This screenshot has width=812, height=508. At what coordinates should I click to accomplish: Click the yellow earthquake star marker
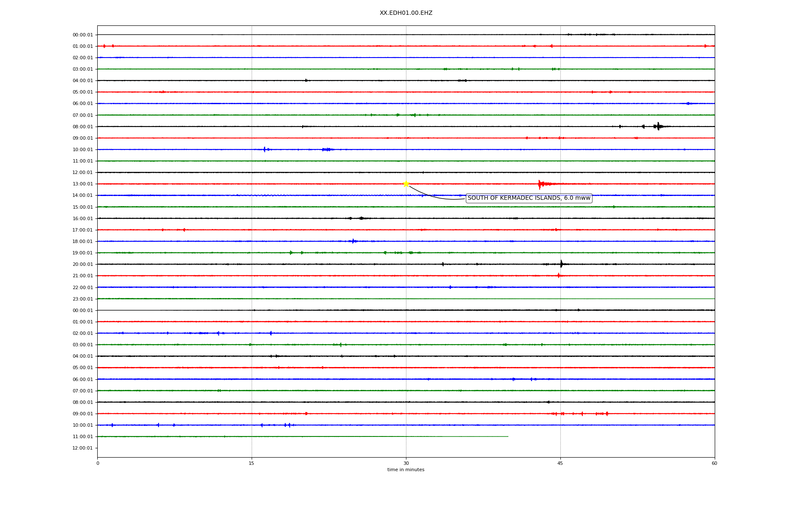(x=406, y=184)
